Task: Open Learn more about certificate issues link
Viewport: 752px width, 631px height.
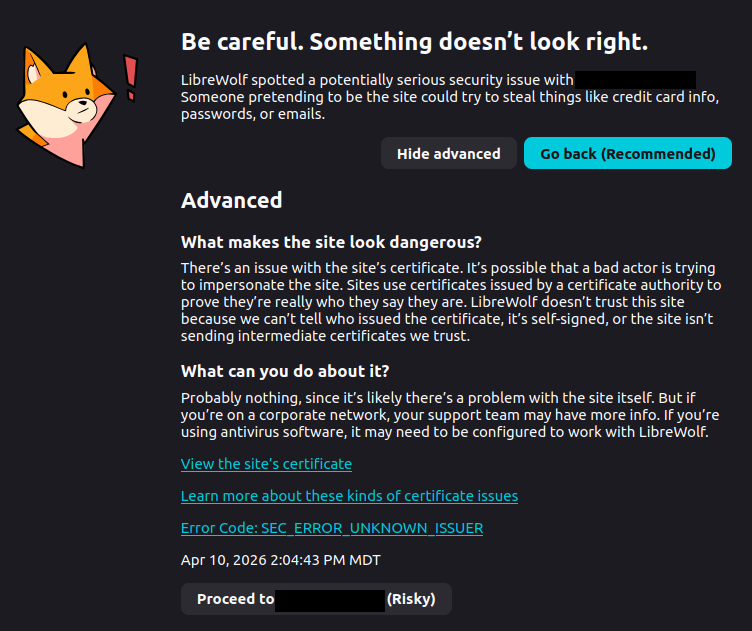Action: coord(349,496)
